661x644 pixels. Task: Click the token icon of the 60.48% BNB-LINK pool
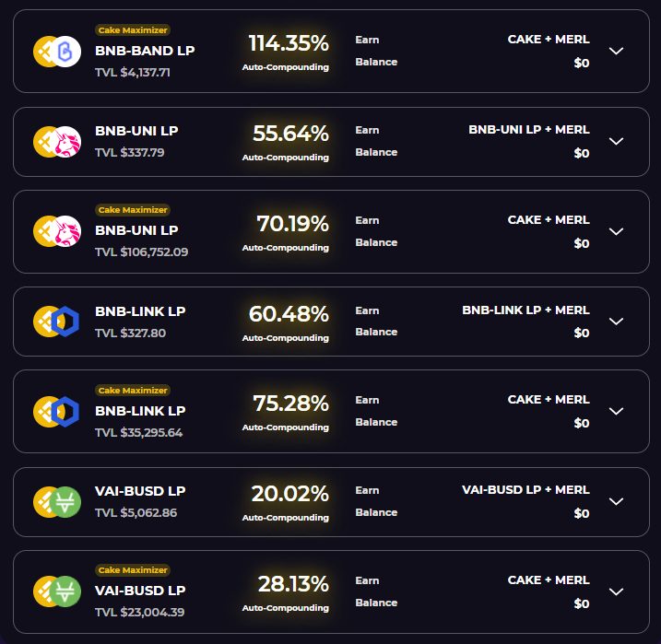point(56,322)
